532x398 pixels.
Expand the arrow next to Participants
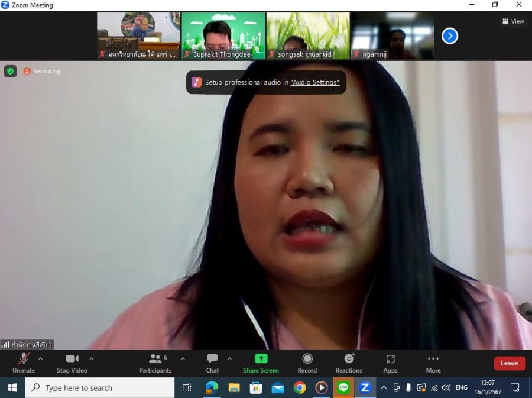tap(183, 358)
